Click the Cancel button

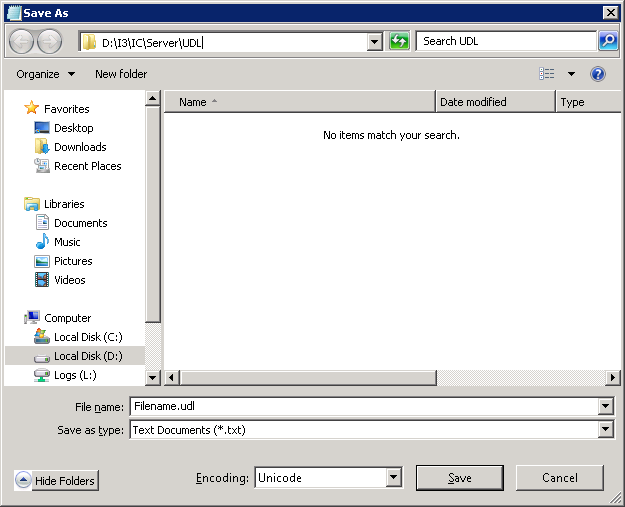coord(559,478)
